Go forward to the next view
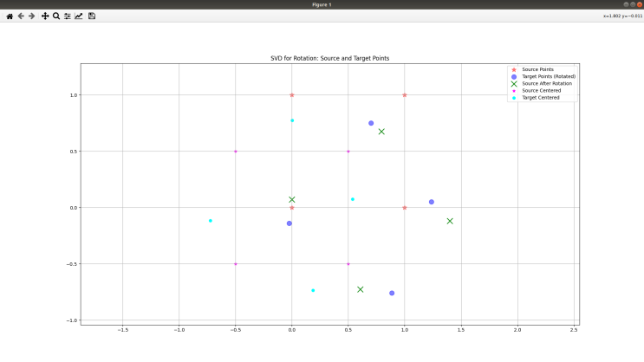The image size is (644, 362). tap(31, 16)
